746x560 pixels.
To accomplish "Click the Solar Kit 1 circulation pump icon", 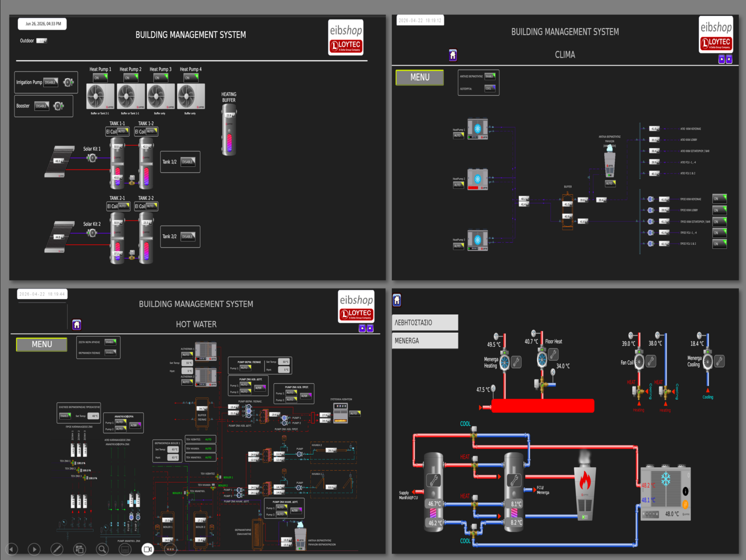I will (x=92, y=158).
